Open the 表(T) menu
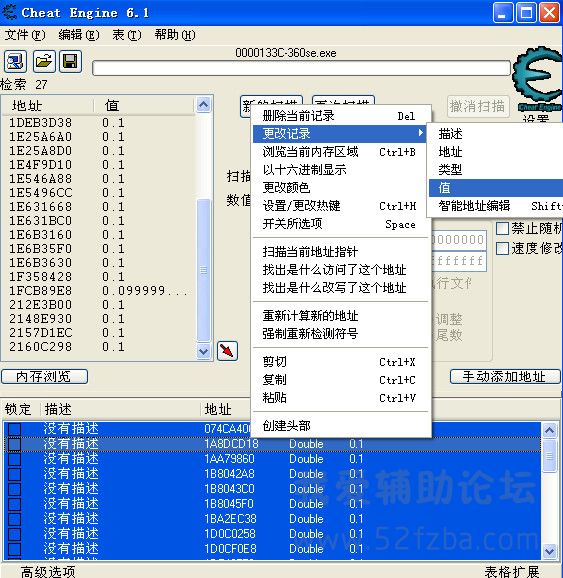 tap(127, 35)
